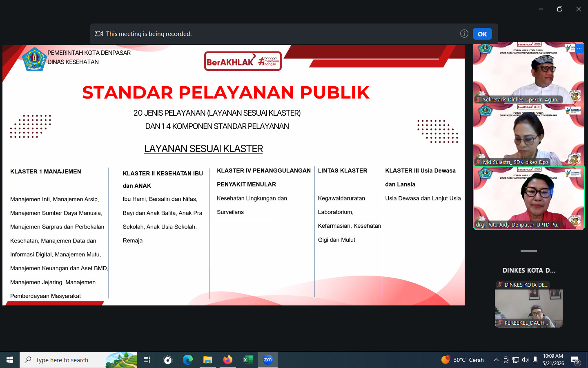Image resolution: width=588 pixels, height=368 pixels.
Task: Open the 30°C Cerah weather widget
Action: tap(463, 360)
